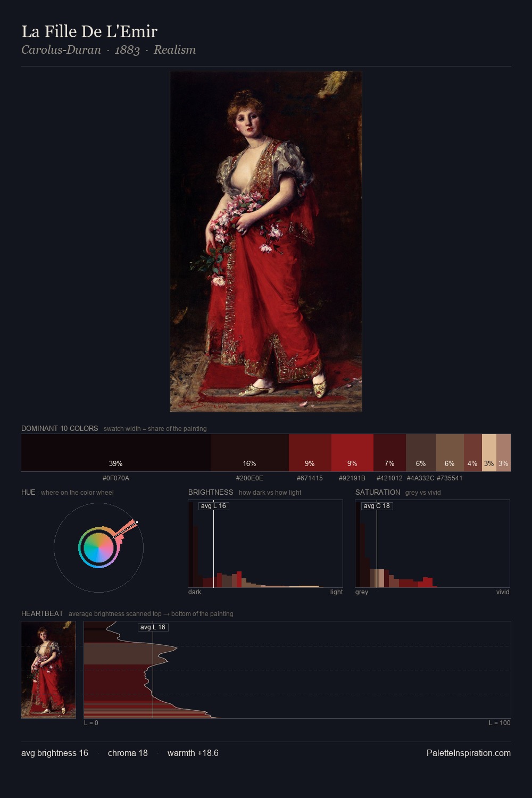This screenshot has width=532, height=798.
Task: Click the year 1883 in the subtitle
Action: (127, 50)
